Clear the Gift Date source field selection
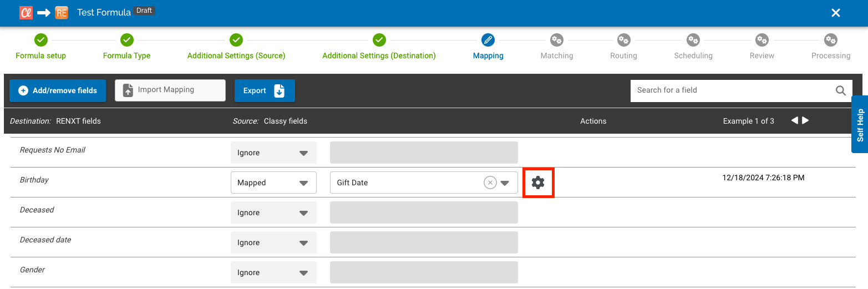Viewport: 868px width, 289px height. 490,182
